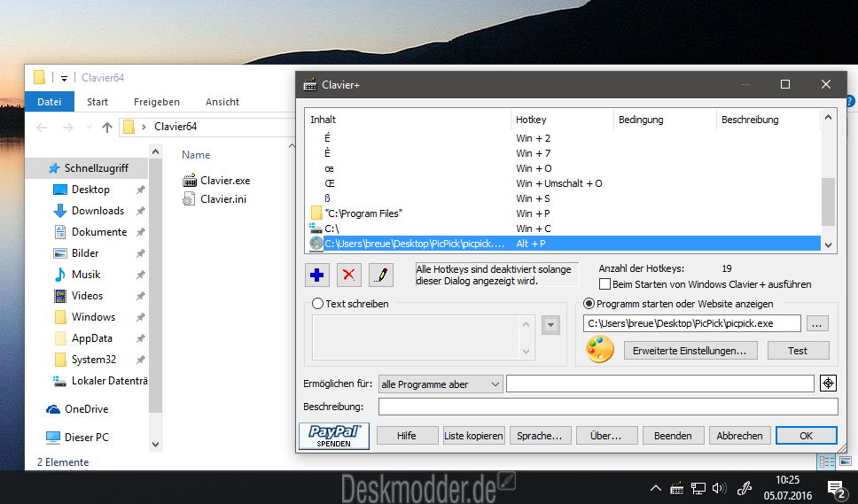The image size is (858, 504).
Task: Select the Win + S hotkey row
Action: (x=563, y=198)
